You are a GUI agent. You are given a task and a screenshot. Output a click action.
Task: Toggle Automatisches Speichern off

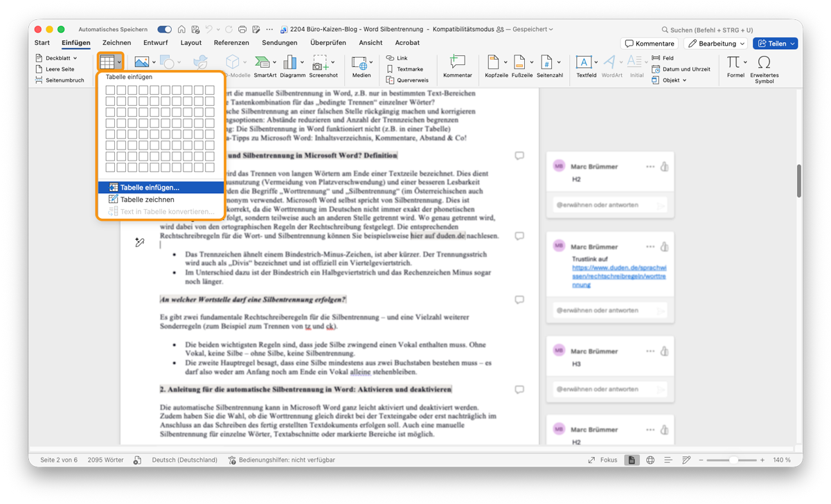pyautogui.click(x=163, y=29)
